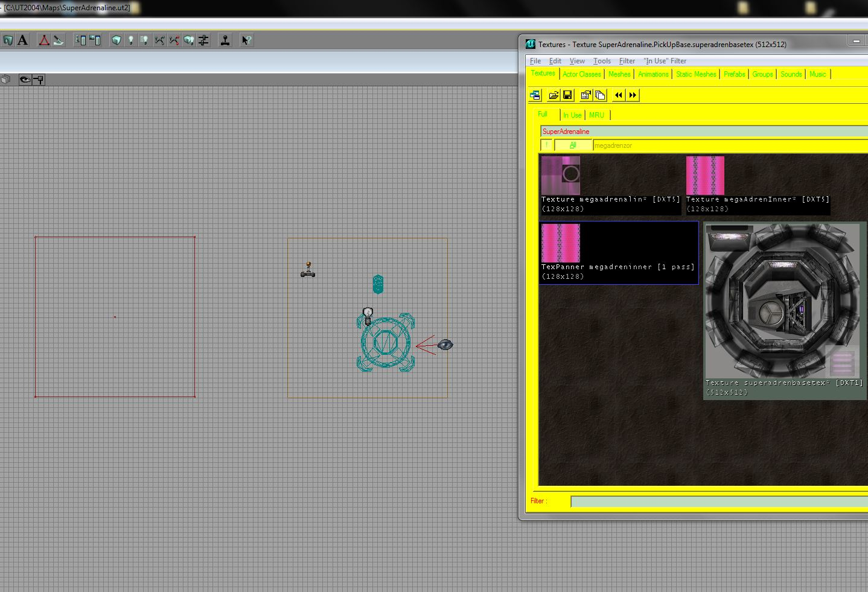Screen dimensions: 868x592
Task: Rebuild AI paths from the toolbar
Action: click(x=159, y=40)
